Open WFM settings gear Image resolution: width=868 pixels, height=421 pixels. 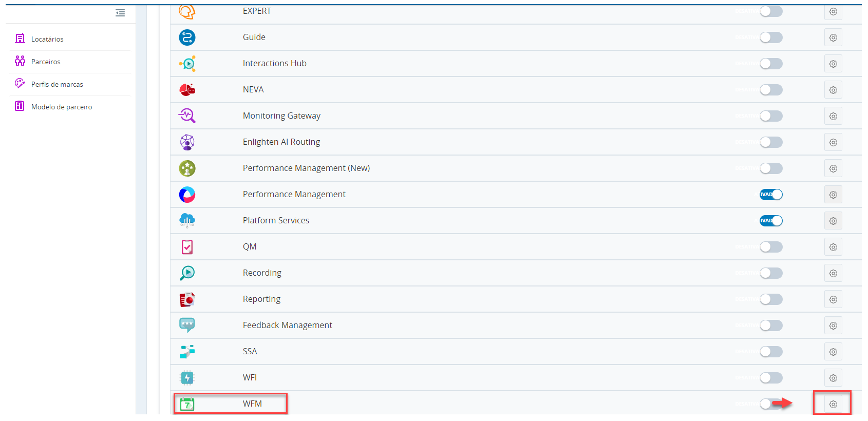pyautogui.click(x=833, y=405)
